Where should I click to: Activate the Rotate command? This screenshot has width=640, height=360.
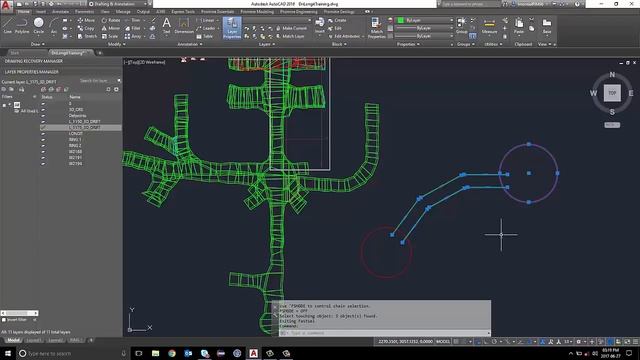tap(111, 20)
